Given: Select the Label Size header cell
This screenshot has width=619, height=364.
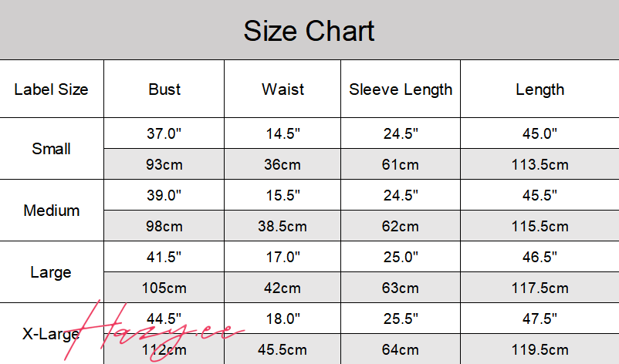Looking at the screenshot, I should point(51,89).
